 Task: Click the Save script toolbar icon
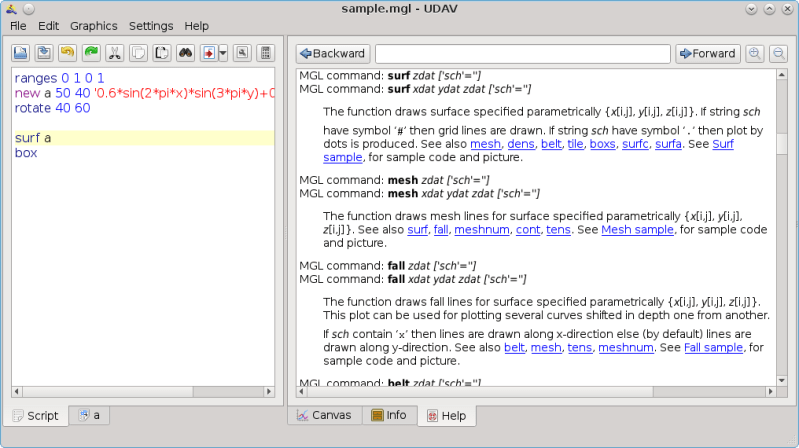(44, 53)
